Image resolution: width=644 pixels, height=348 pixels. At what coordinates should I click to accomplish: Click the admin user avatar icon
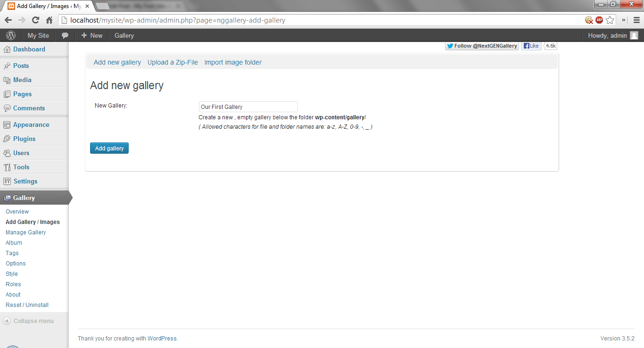634,35
